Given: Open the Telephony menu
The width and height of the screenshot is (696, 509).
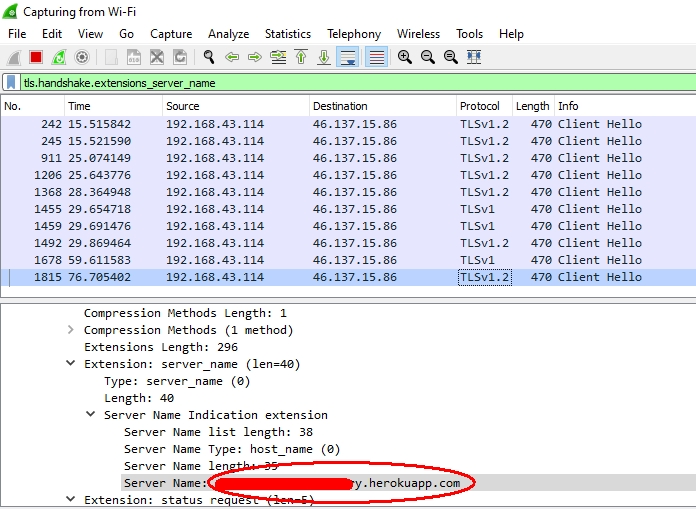Looking at the screenshot, I should (x=354, y=34).
